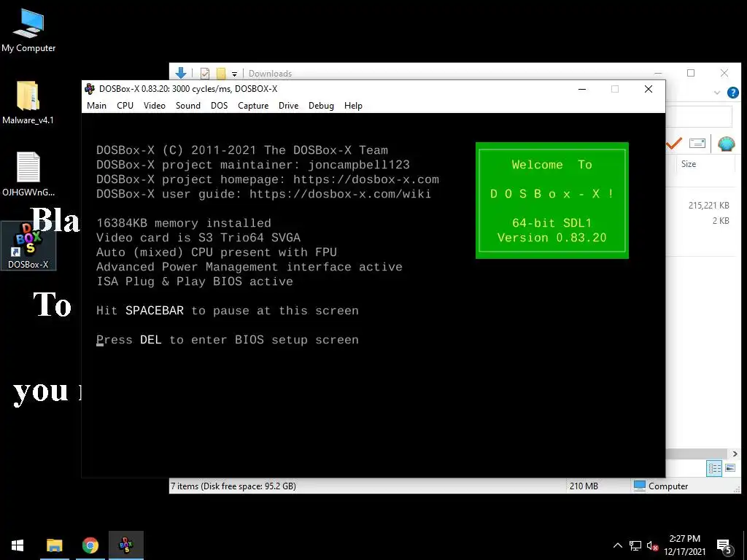Click the 'Press DEL to enter BIOS' line
This screenshot has height=560, width=747.
pyautogui.click(x=228, y=340)
